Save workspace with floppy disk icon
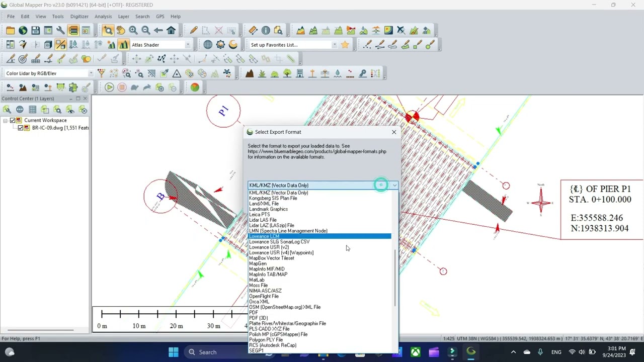The height and width of the screenshot is (362, 644). click(x=35, y=31)
